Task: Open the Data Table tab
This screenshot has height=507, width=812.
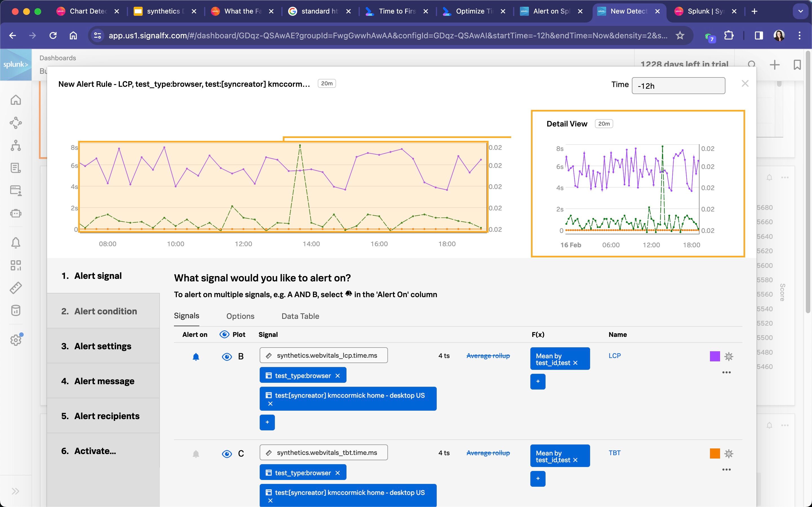Action: (300, 316)
